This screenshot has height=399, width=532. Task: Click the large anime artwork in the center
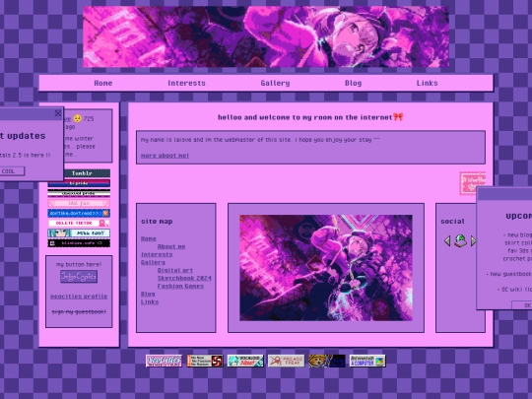click(326, 268)
